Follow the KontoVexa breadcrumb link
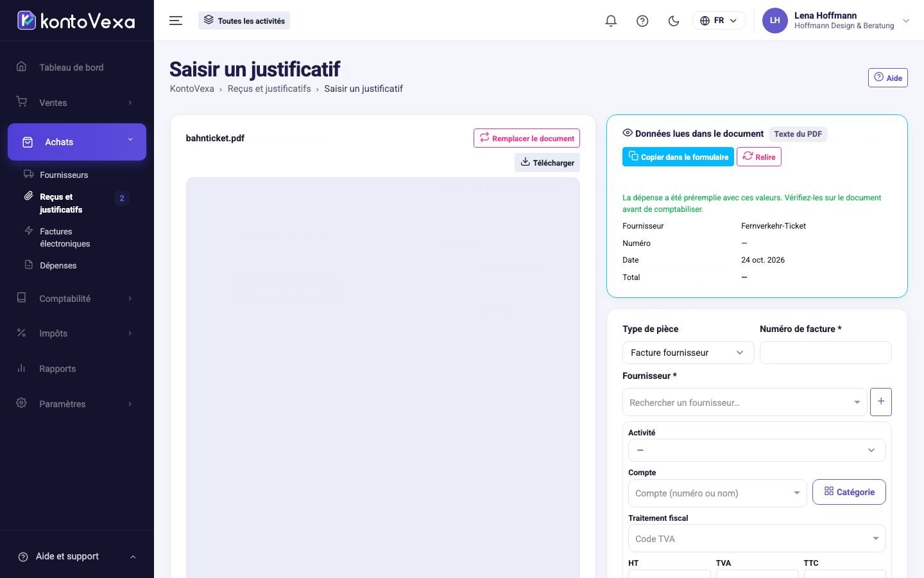Screen dimensions: 924x578 [192, 89]
